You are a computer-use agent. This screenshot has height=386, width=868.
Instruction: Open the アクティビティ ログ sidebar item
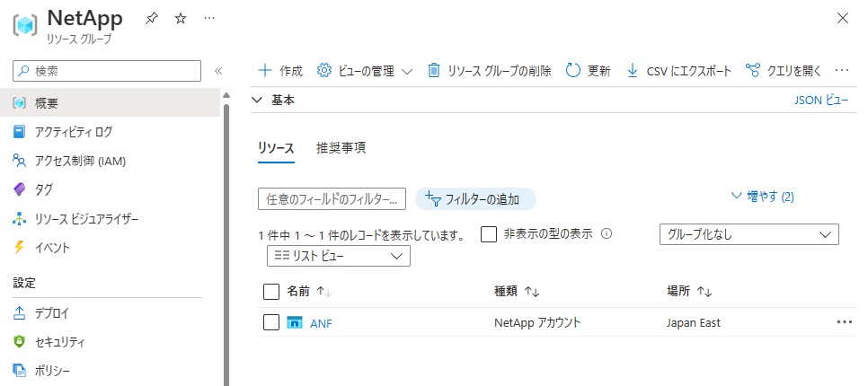pos(73,132)
